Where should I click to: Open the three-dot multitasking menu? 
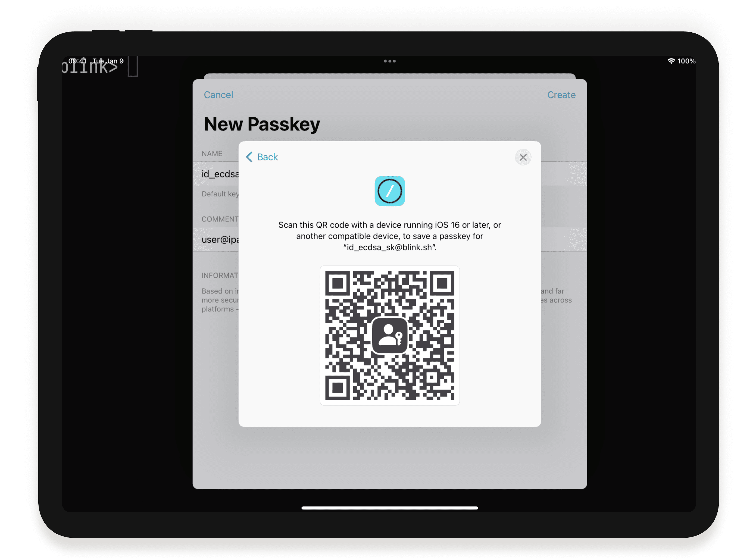coord(389,61)
